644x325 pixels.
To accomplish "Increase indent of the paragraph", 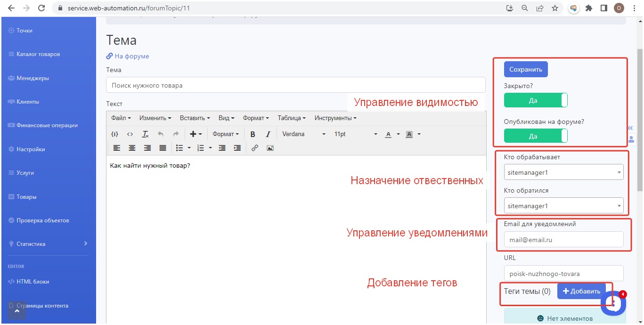I will pyautogui.click(x=237, y=148).
